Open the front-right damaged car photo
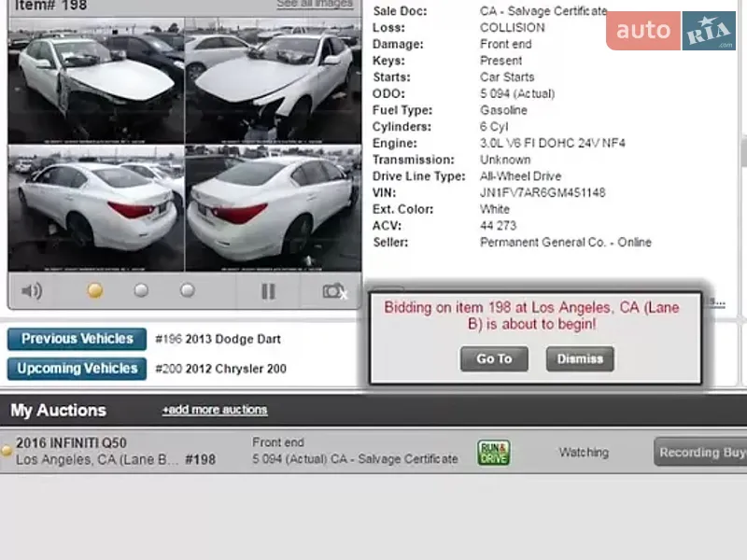Image resolution: width=747 pixels, height=560 pixels. tap(273, 81)
